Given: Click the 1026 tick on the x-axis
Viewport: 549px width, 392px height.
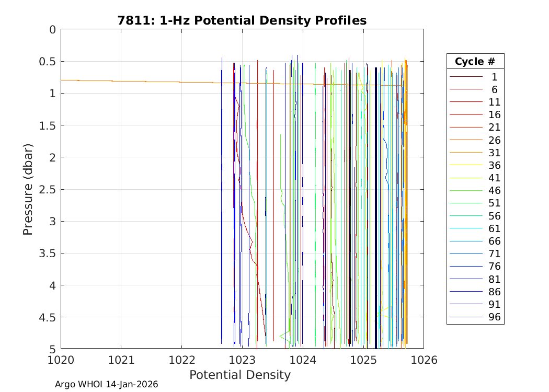Looking at the screenshot, I should 424,360.
